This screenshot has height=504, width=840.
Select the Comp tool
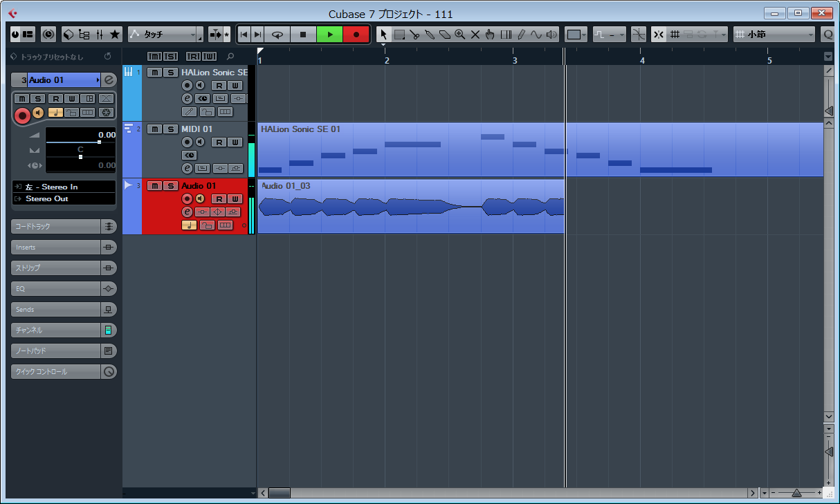pyautogui.click(x=505, y=34)
